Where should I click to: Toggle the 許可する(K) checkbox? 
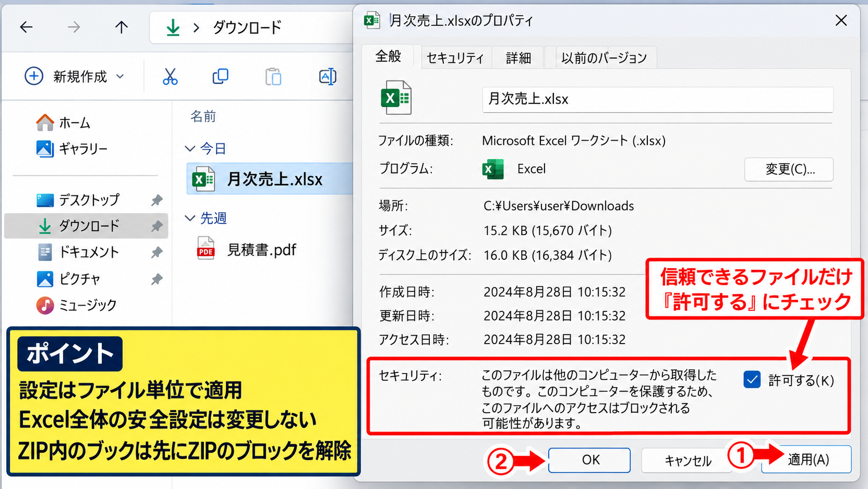[x=752, y=380]
